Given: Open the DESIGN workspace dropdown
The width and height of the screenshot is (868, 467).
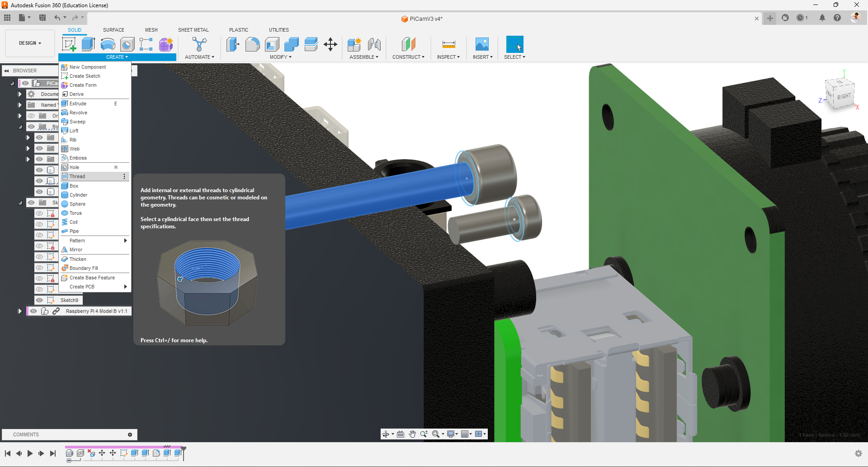Looking at the screenshot, I should pyautogui.click(x=30, y=43).
